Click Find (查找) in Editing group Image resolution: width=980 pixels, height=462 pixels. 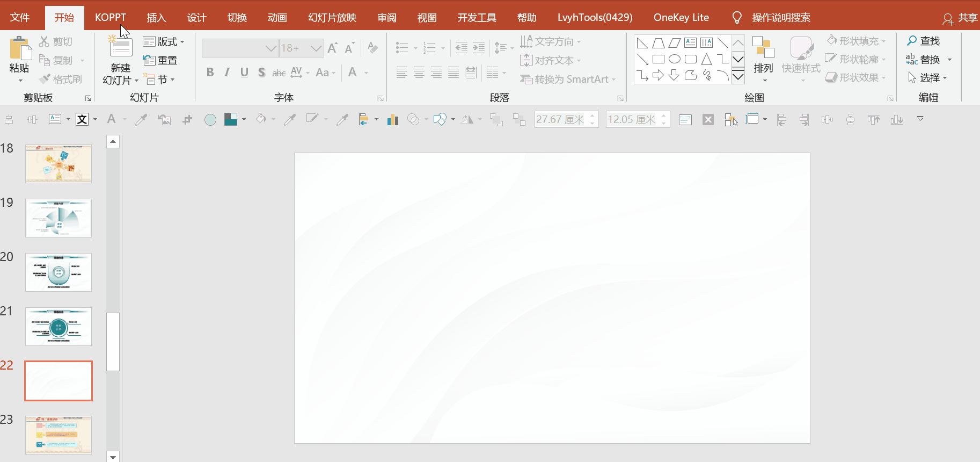pyautogui.click(x=924, y=41)
